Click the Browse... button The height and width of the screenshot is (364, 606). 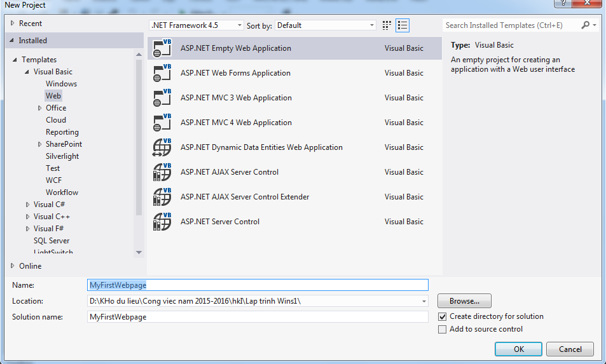click(464, 301)
